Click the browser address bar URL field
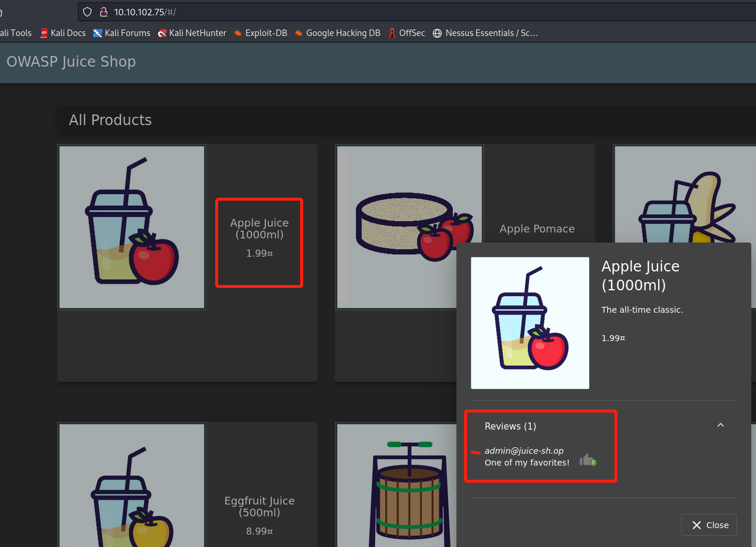Screen dimensions: 756x547 click(x=354, y=12)
